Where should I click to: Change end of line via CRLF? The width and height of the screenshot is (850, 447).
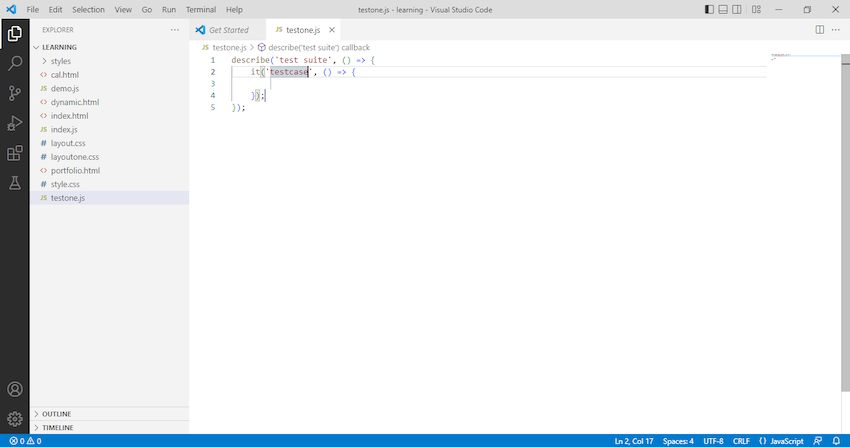(741, 441)
